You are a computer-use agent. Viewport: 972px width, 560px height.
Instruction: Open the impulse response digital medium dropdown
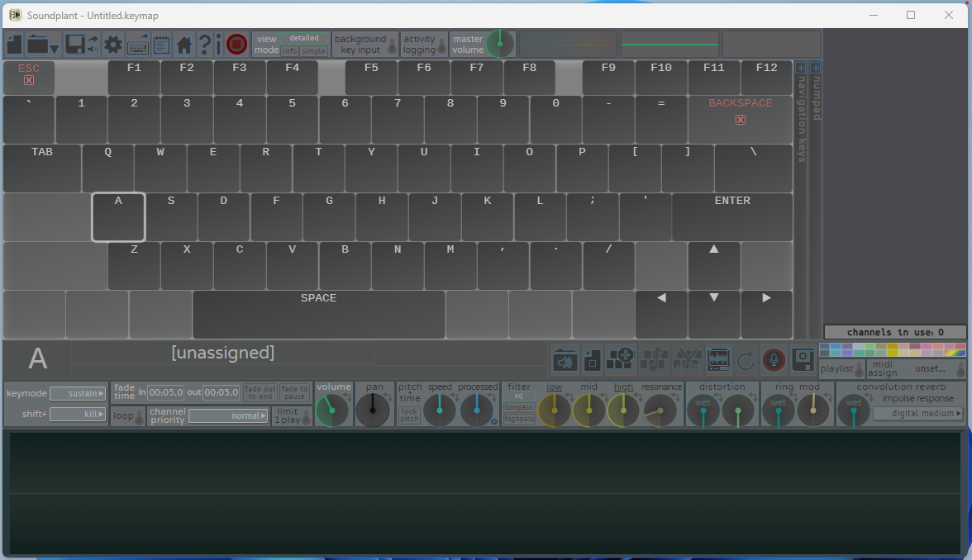918,413
